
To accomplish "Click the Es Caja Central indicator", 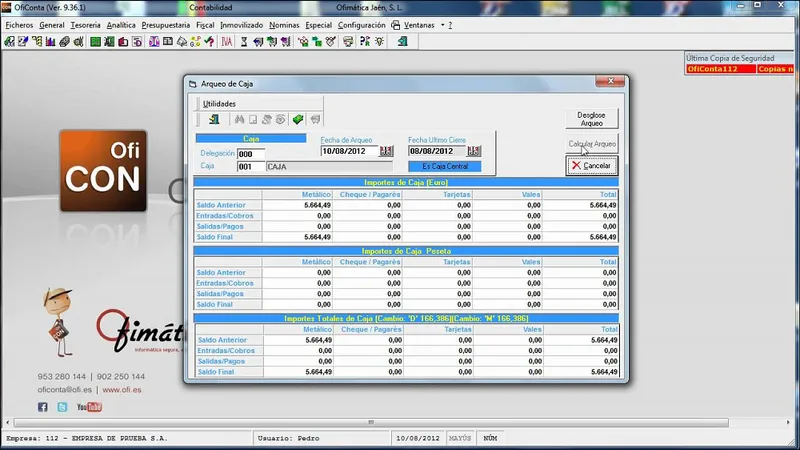I will pos(445,166).
